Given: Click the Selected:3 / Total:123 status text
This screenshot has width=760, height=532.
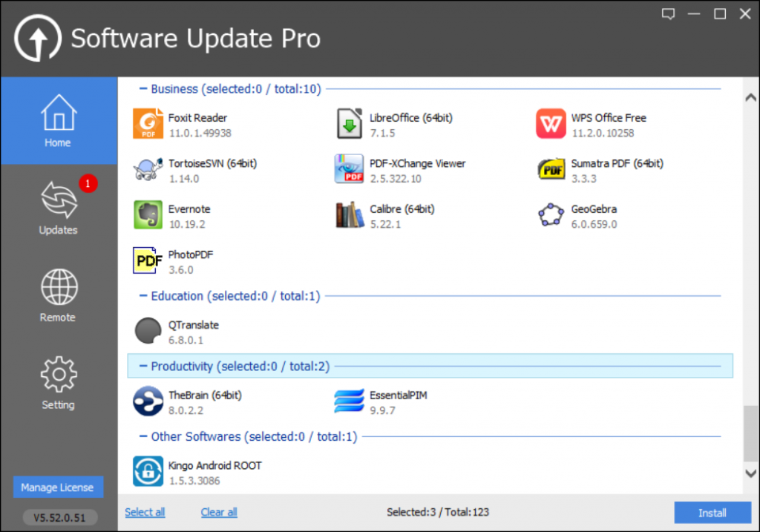Looking at the screenshot, I should point(438,512).
